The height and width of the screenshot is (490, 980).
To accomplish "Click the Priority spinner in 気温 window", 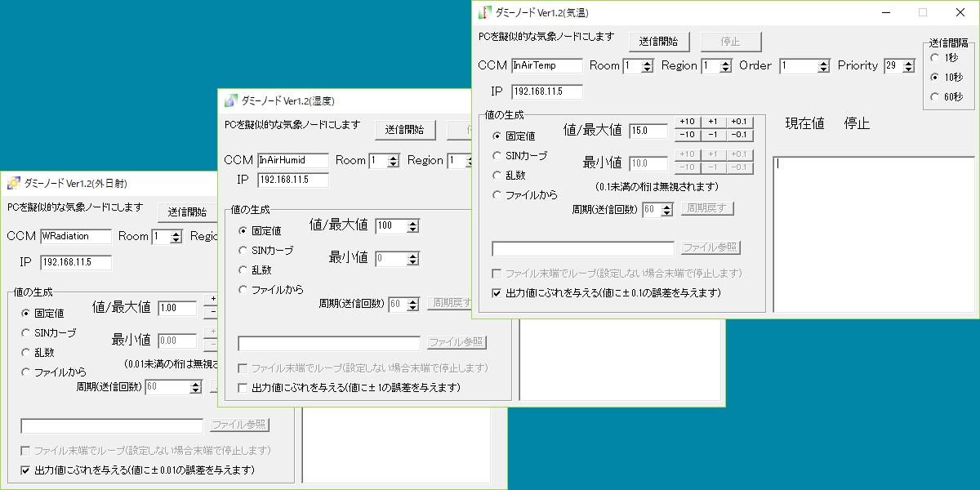I will tap(908, 66).
